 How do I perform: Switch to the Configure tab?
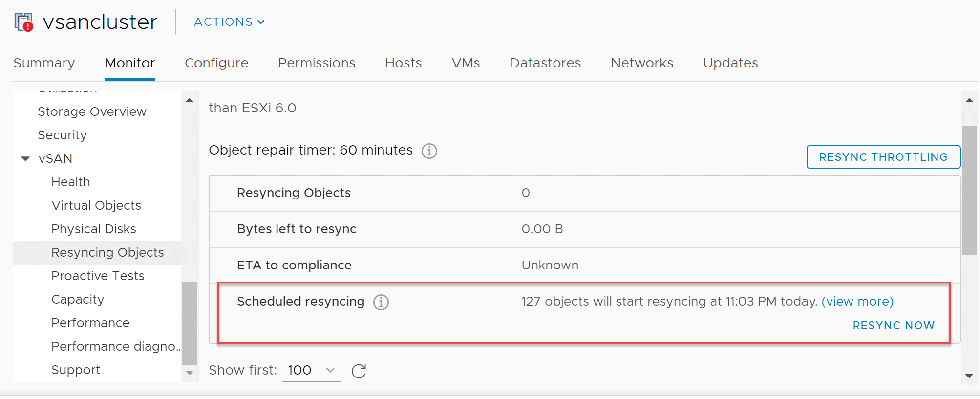(x=216, y=63)
